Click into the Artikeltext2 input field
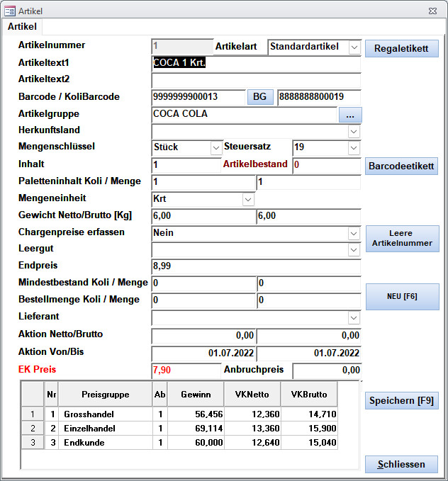Screen dimensions: 448x481 tap(256, 79)
